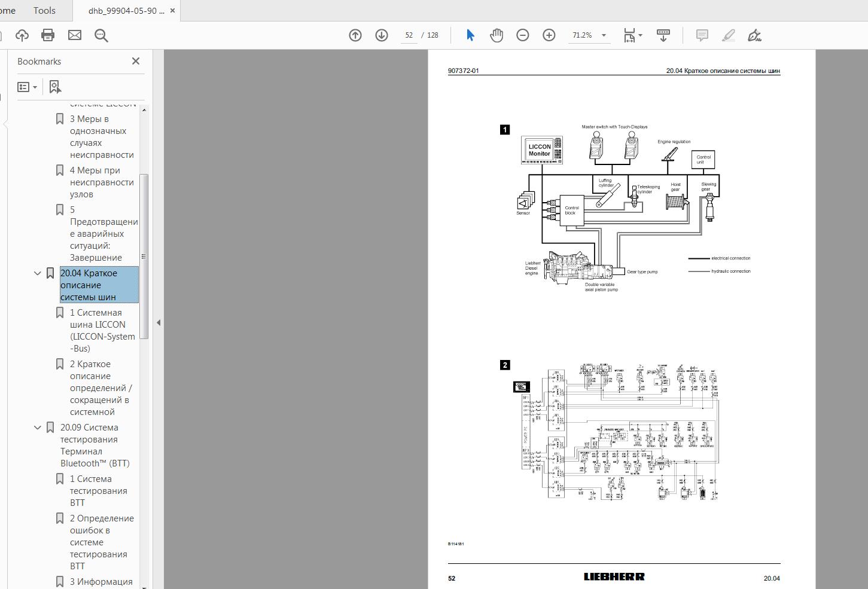
Task: Click the fit page dropdown arrow
Action: (x=640, y=35)
